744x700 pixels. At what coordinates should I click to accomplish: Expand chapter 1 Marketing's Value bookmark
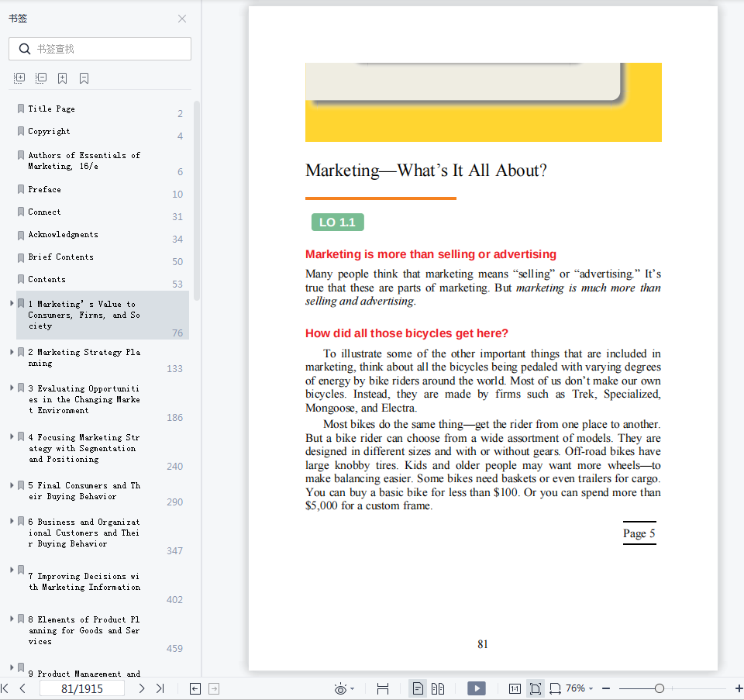pos(12,303)
